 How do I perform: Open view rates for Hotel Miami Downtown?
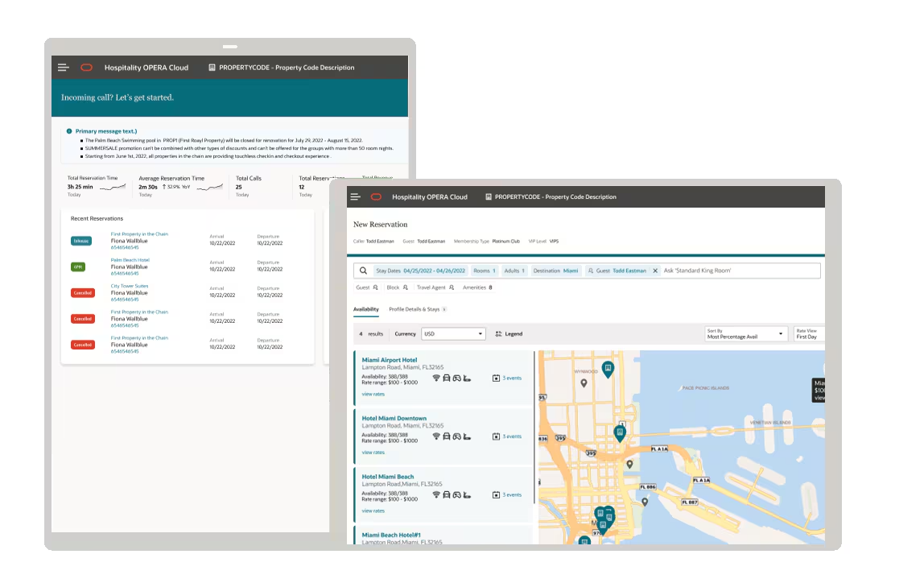pyautogui.click(x=373, y=452)
